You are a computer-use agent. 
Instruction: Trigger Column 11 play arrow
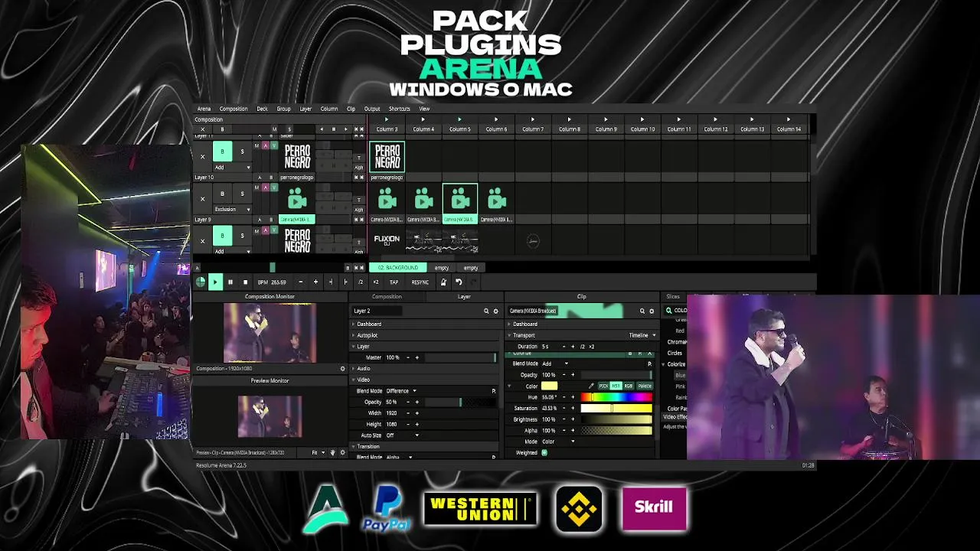pyautogui.click(x=678, y=119)
